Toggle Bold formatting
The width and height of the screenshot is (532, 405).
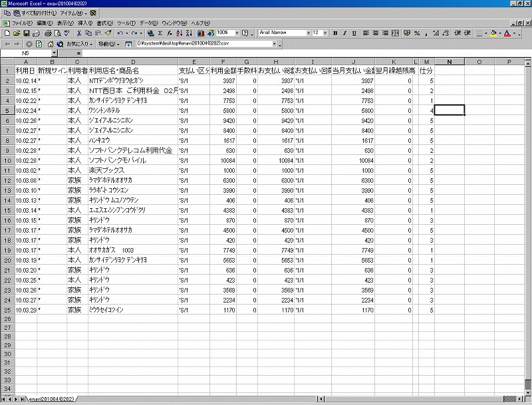(x=335, y=33)
